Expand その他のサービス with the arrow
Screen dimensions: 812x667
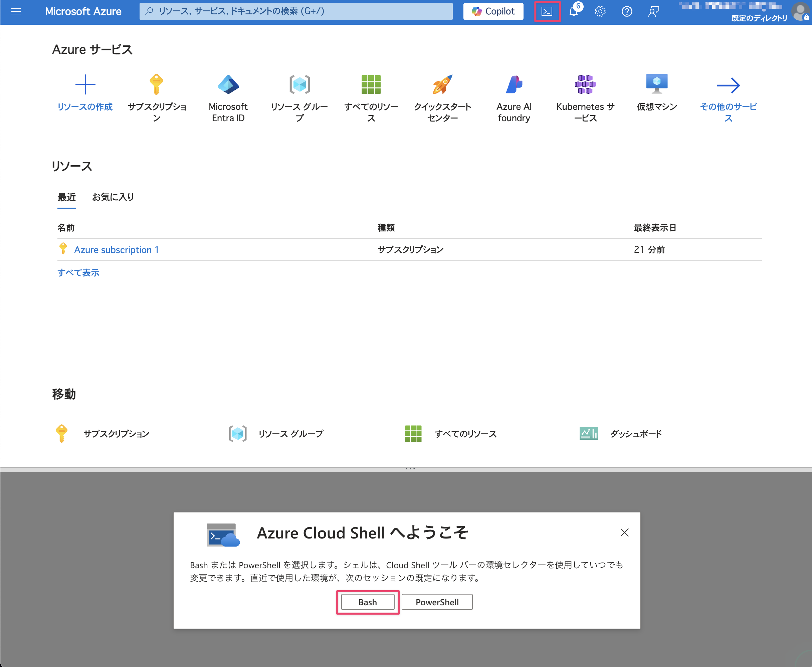point(730,85)
